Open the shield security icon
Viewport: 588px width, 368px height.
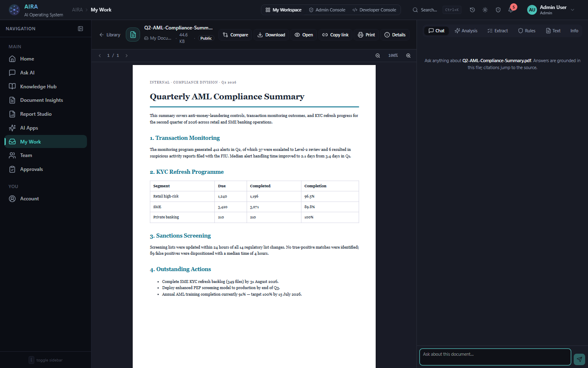pyautogui.click(x=498, y=10)
